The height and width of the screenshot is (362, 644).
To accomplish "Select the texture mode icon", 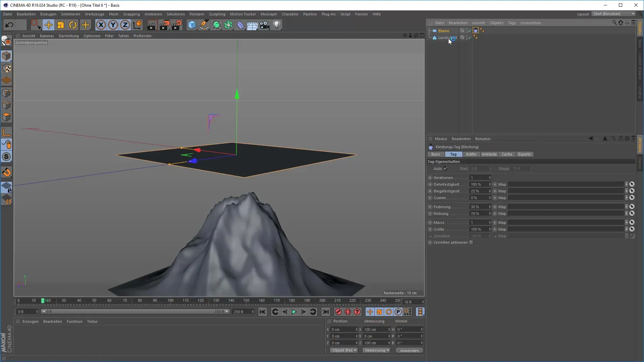I will 6,68.
